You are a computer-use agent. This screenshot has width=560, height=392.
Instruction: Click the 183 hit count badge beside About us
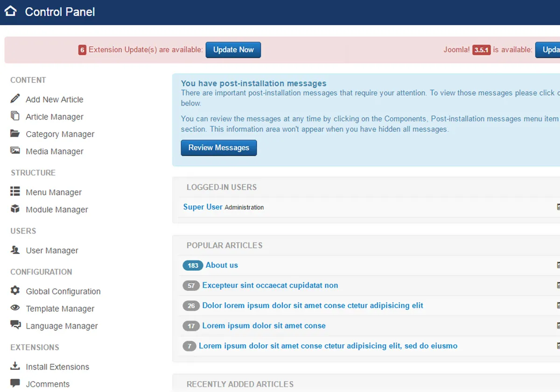pos(192,265)
